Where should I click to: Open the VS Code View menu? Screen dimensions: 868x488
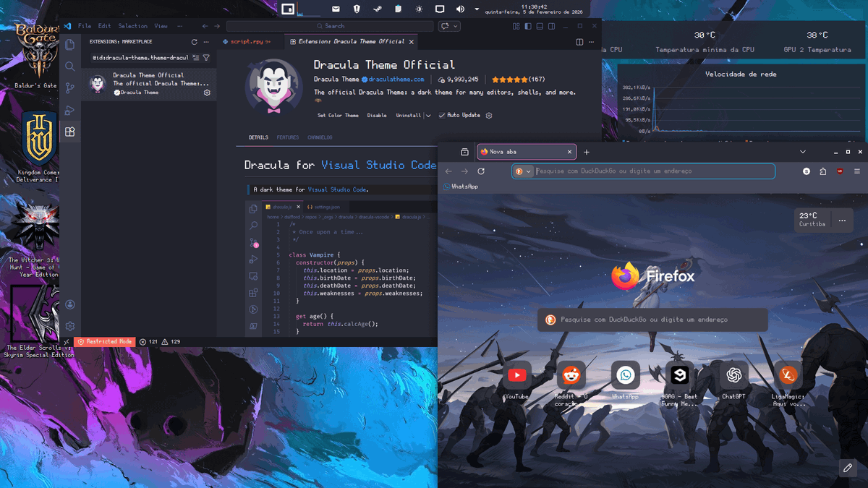point(161,26)
